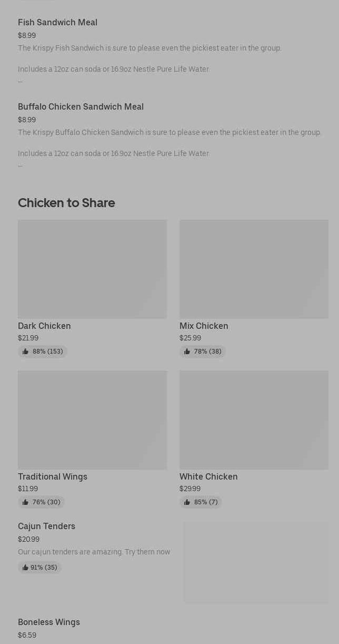The height and width of the screenshot is (644, 339).
Task: Click the 88% (153) rating badge
Action: 43,352
